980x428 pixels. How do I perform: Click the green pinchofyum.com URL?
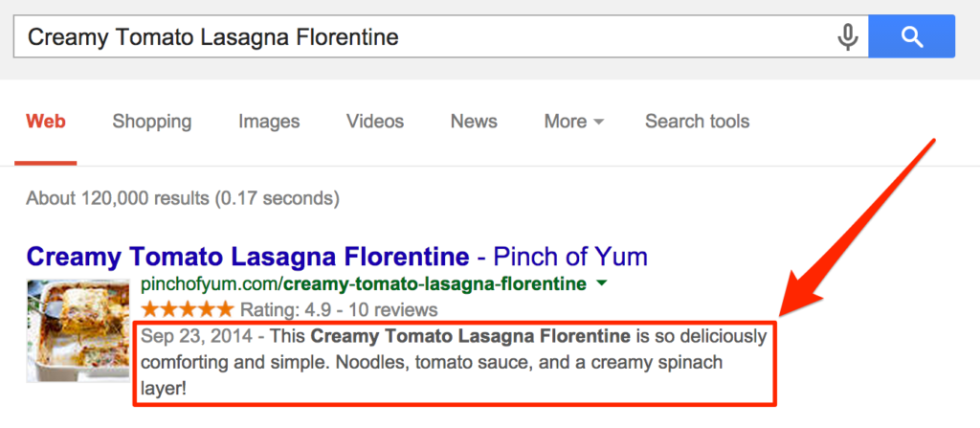click(x=364, y=283)
